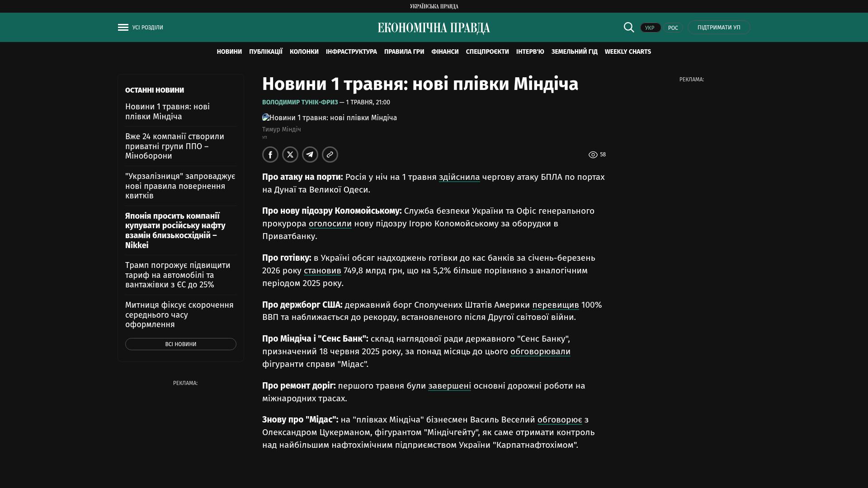Open the НОВИНИ menu item
The image size is (868, 488).
pos(229,52)
